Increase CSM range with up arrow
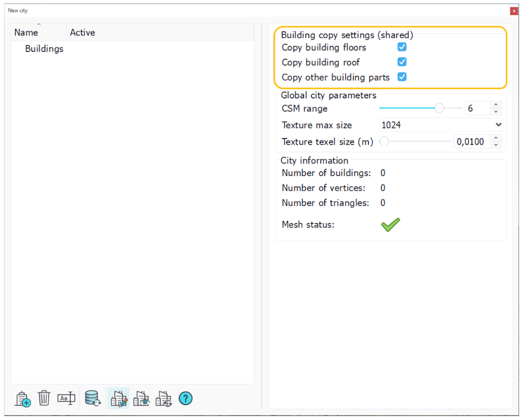The height and width of the screenshot is (420, 523). [496, 105]
